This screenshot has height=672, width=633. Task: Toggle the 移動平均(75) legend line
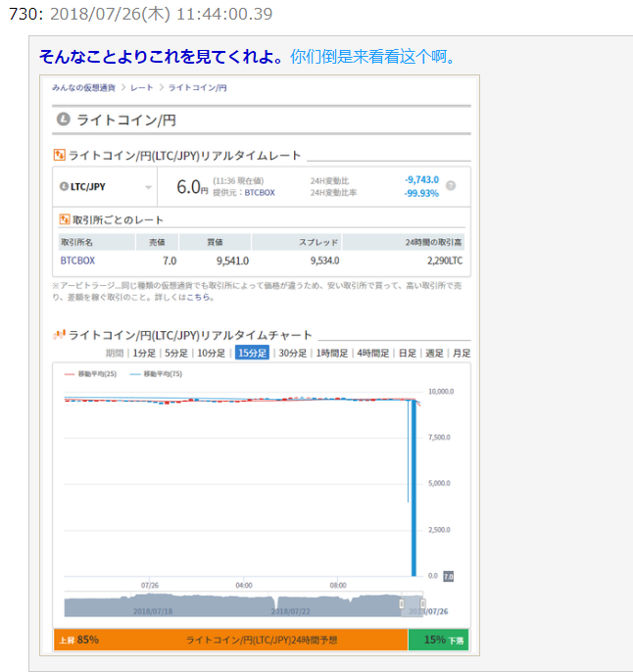click(x=156, y=374)
